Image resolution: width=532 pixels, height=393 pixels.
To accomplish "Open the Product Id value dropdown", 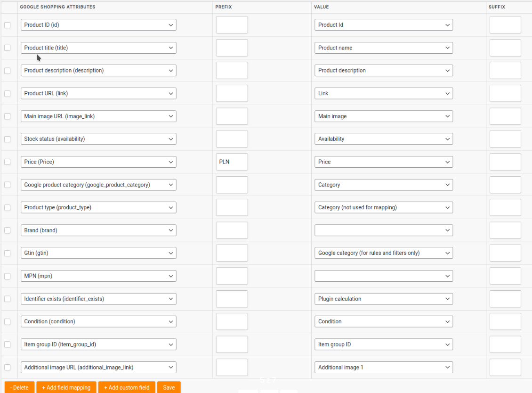I will tap(384, 25).
